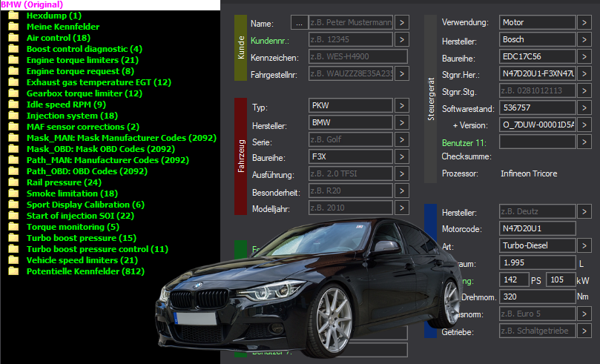
Task: Open the Modelljahr arrow button
Action: tap(401, 208)
